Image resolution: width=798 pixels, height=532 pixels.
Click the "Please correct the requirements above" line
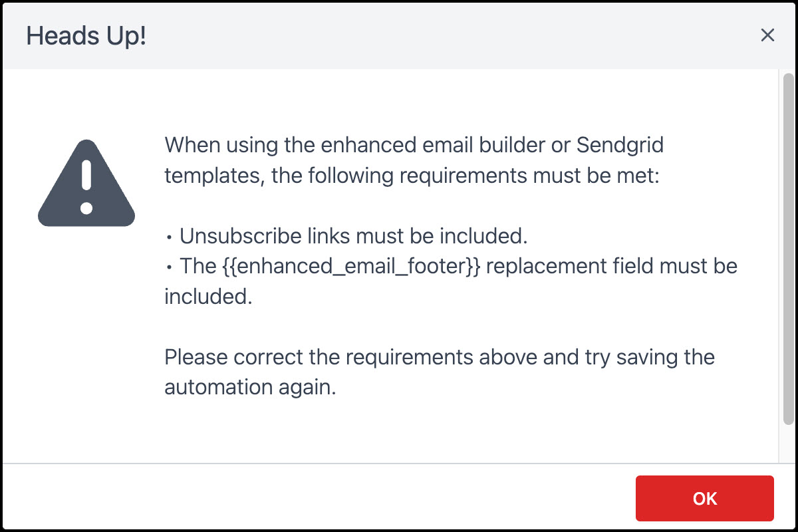pyautogui.click(x=440, y=357)
